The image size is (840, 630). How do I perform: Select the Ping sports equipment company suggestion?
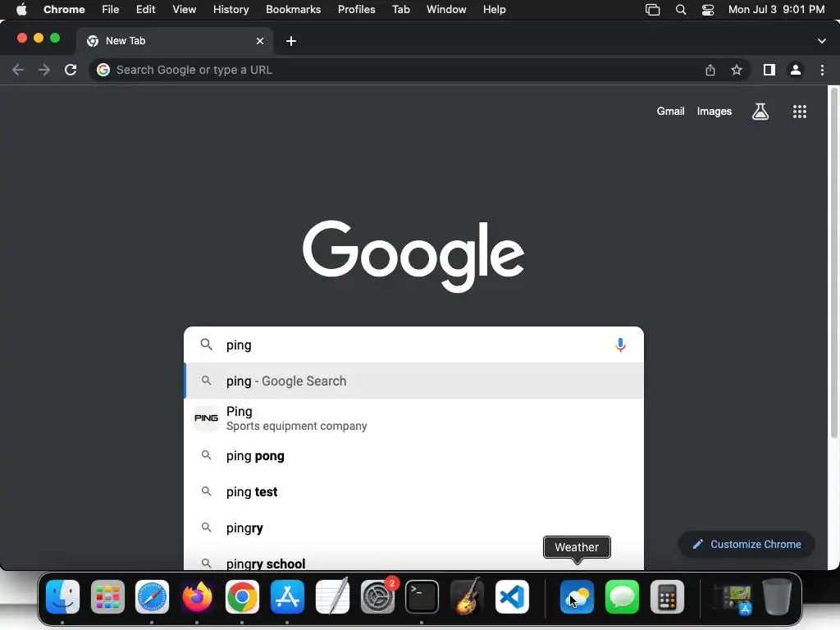[x=413, y=418]
